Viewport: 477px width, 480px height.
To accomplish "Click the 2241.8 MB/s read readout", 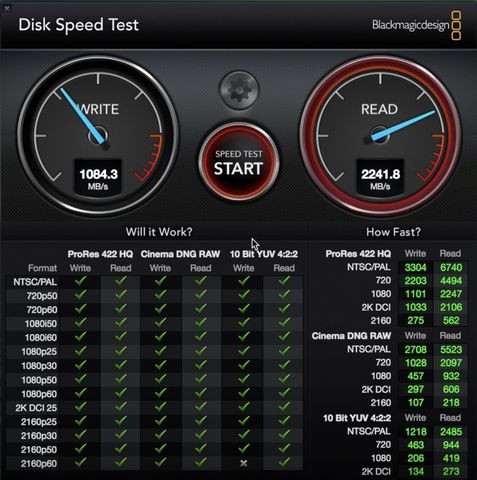I will click(380, 178).
